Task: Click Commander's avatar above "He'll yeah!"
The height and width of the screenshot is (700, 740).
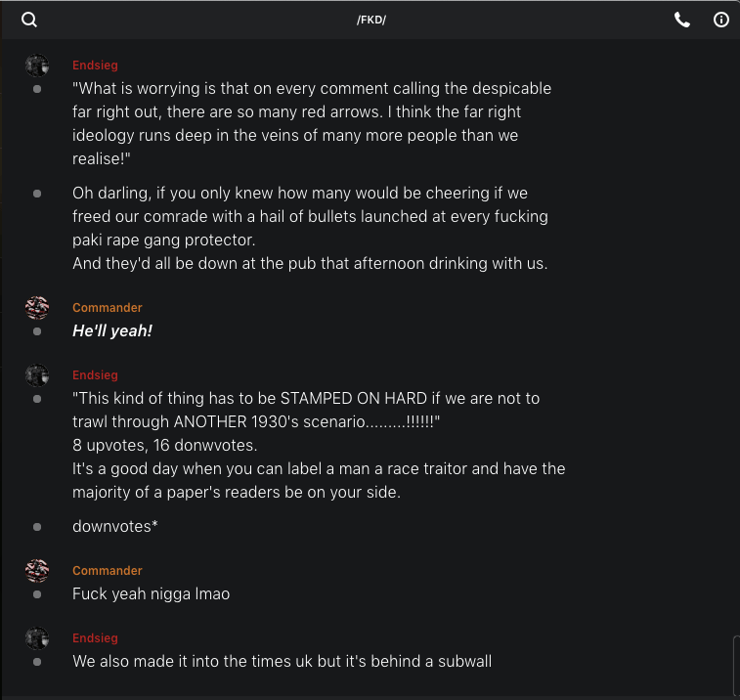Action: [x=37, y=308]
